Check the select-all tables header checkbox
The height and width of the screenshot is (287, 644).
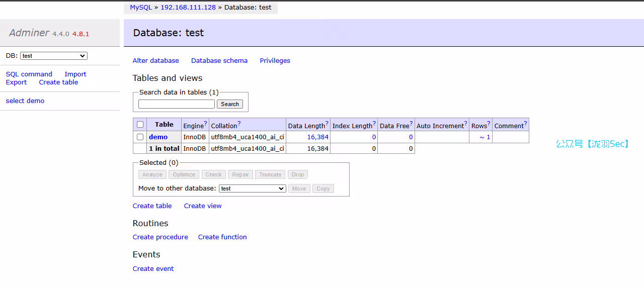pos(140,125)
